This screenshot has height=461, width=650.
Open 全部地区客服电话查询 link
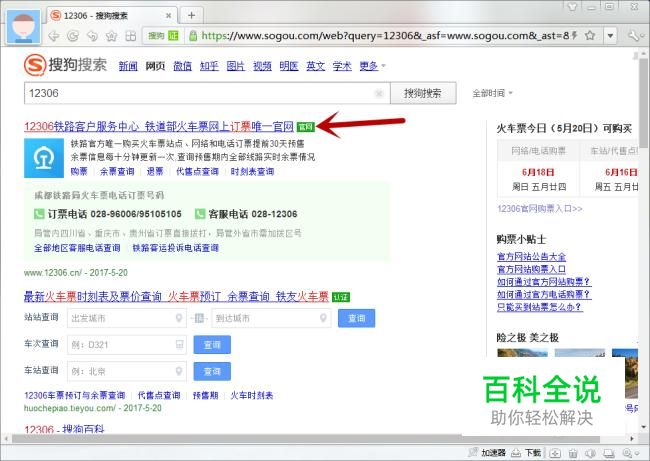click(x=77, y=248)
